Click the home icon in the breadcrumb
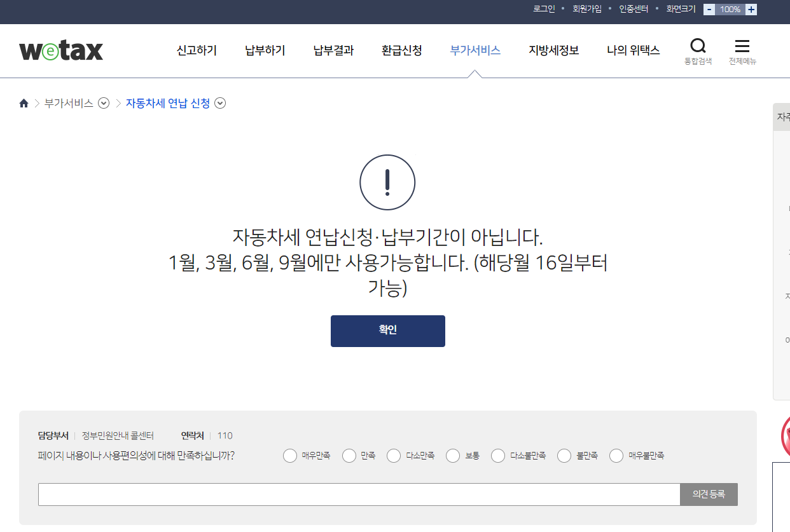The image size is (790, 532). pyautogui.click(x=24, y=102)
